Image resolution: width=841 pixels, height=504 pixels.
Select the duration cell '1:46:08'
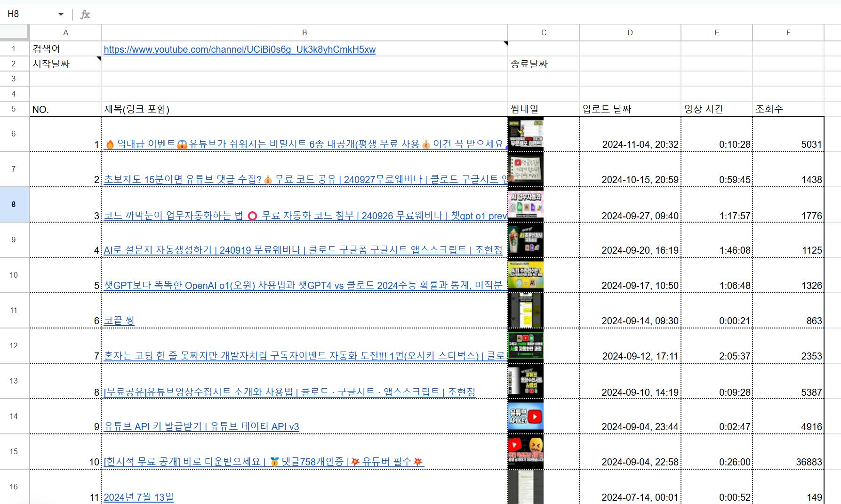717,240
